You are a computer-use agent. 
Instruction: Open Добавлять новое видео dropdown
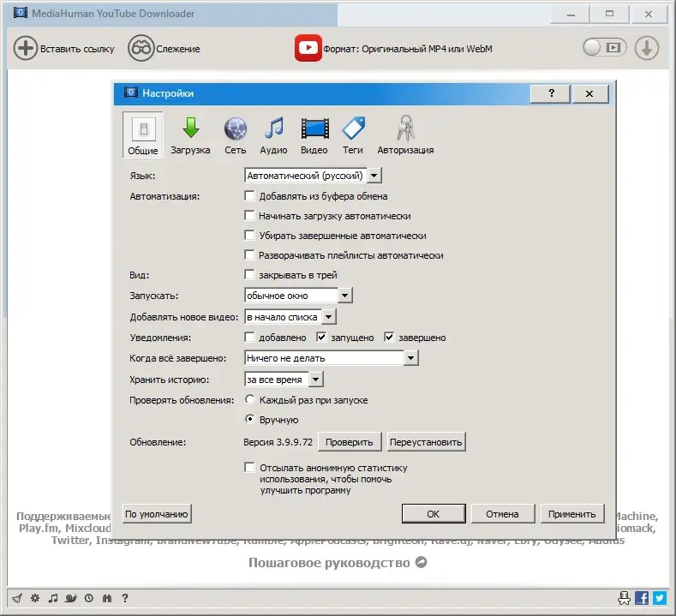[x=290, y=317]
